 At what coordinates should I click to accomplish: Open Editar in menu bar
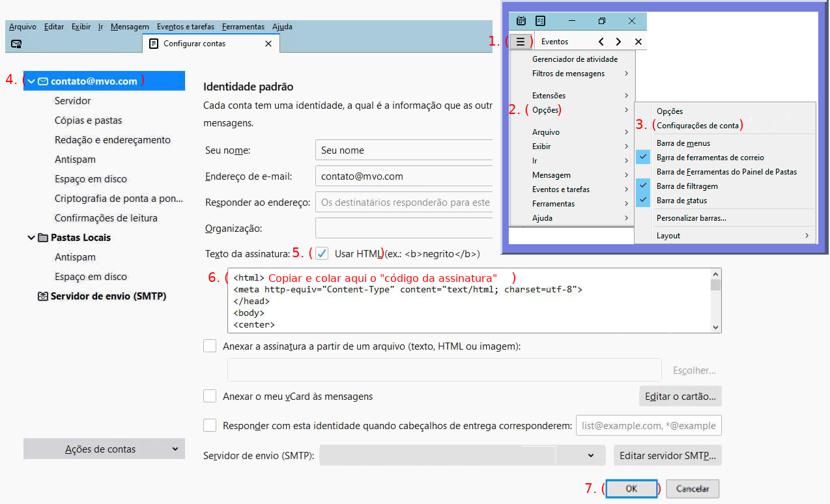tap(54, 27)
